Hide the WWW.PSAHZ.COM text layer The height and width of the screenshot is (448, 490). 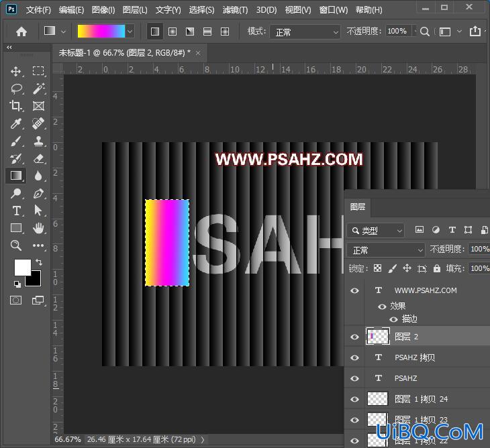tap(354, 290)
